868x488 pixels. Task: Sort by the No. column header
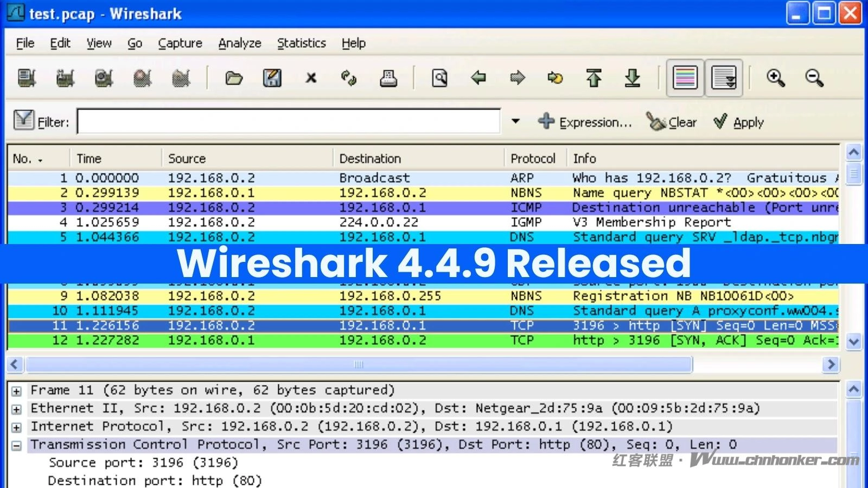coord(38,159)
